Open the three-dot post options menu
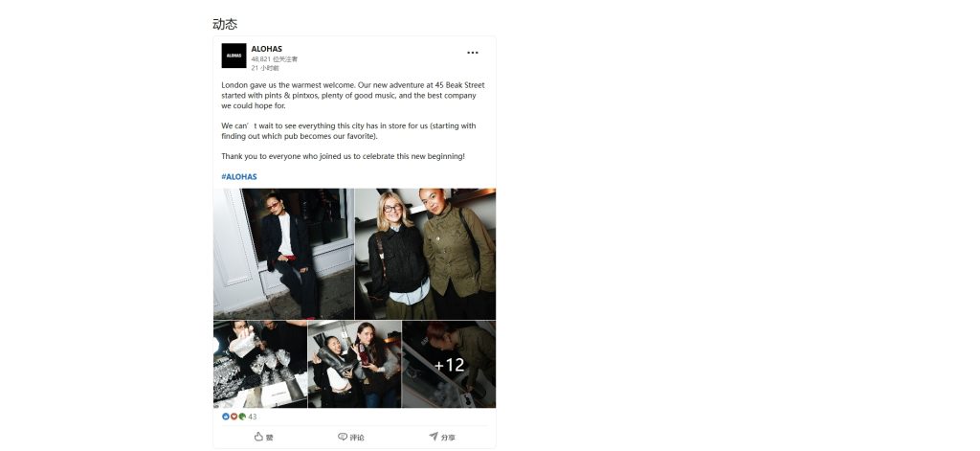Screen dimensions: 980x451 click(473, 53)
